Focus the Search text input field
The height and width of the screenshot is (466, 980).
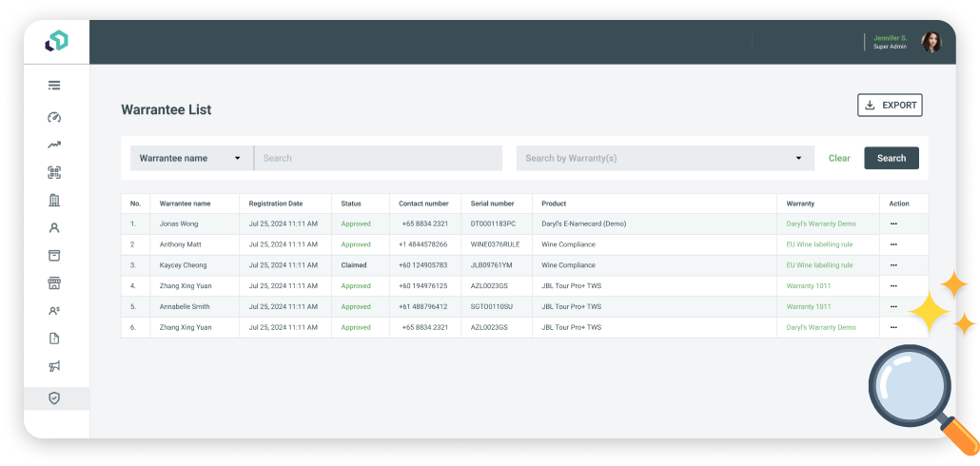click(378, 158)
